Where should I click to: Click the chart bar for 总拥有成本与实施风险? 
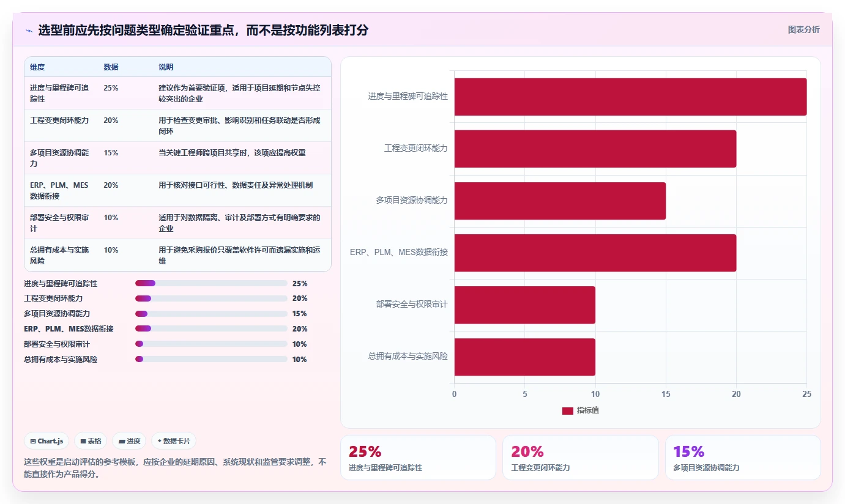click(524, 357)
